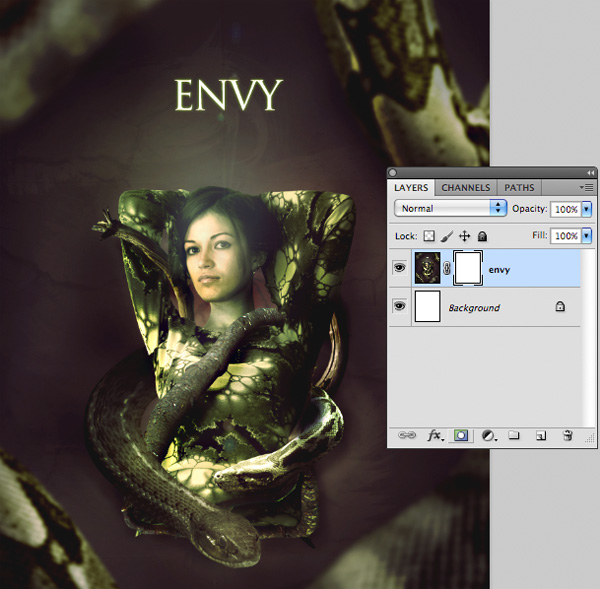
Task: Select the envy layer image thumbnail
Action: click(427, 268)
